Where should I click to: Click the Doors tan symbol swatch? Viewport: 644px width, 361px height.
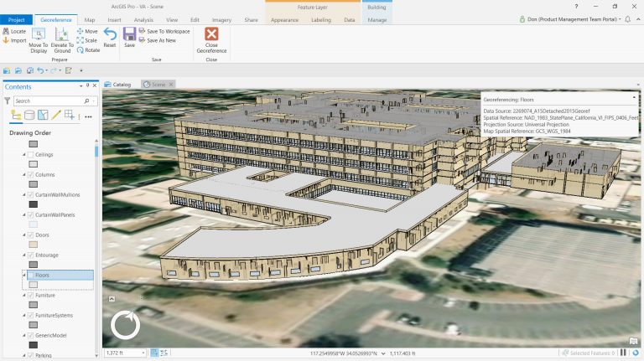coord(34,245)
